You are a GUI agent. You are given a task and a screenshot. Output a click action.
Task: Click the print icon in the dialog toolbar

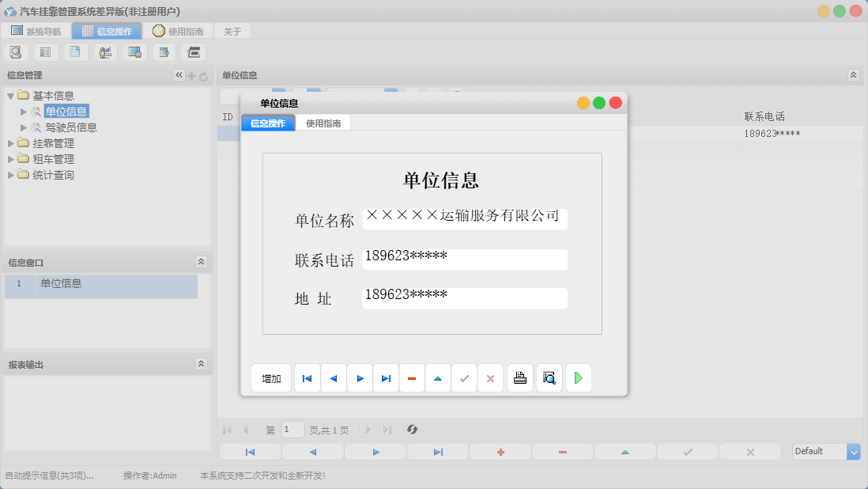point(520,377)
